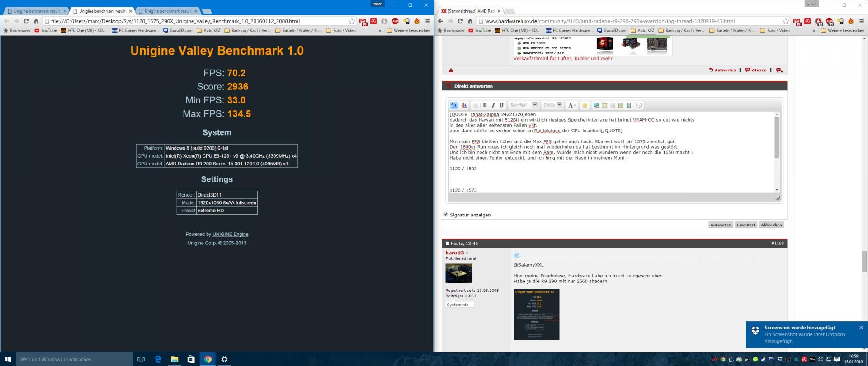
Task: Open the Store from the taskbar
Action: tap(191, 359)
